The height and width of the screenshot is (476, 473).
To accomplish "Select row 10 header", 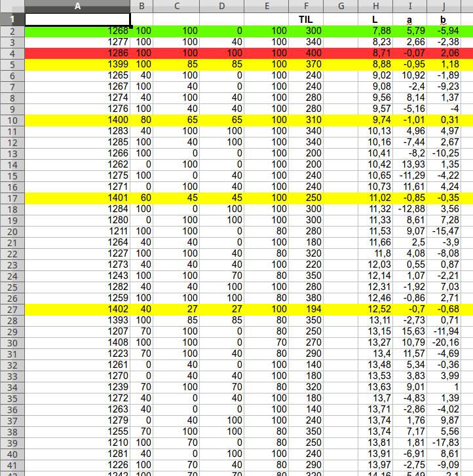I will [x=12, y=120].
